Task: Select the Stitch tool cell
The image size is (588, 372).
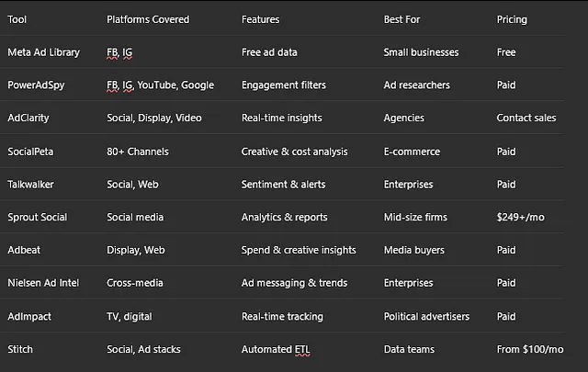Action: tap(20, 350)
